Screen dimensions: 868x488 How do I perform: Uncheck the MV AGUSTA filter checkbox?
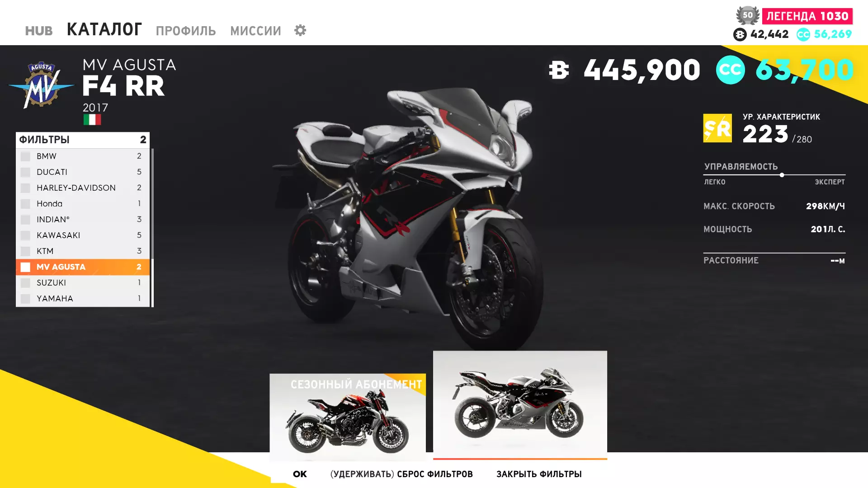[x=25, y=267]
